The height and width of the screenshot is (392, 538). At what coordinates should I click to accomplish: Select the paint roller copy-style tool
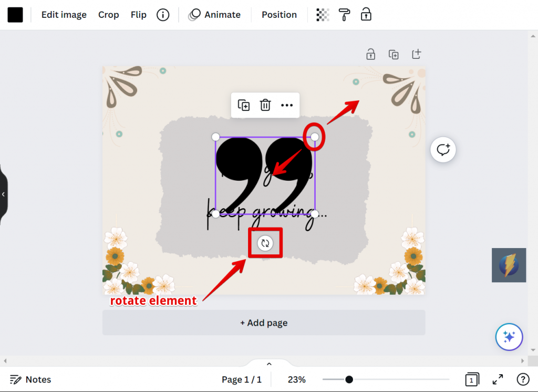coord(344,15)
